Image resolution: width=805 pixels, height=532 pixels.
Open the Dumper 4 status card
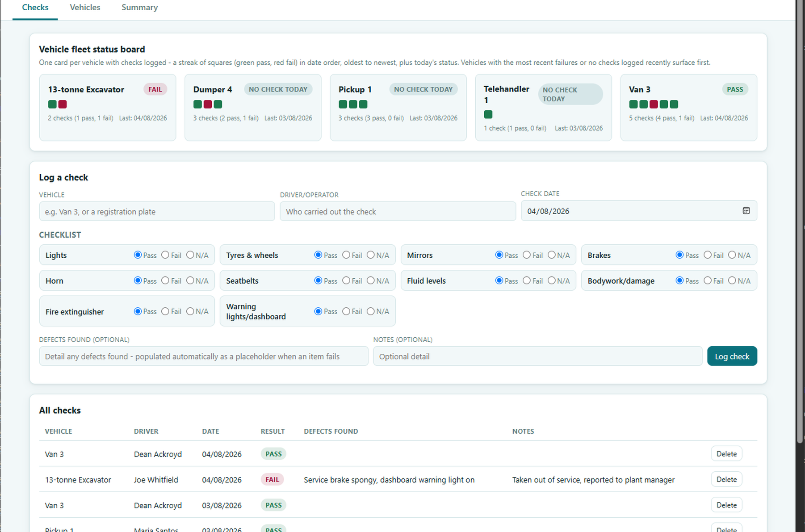[x=253, y=108]
